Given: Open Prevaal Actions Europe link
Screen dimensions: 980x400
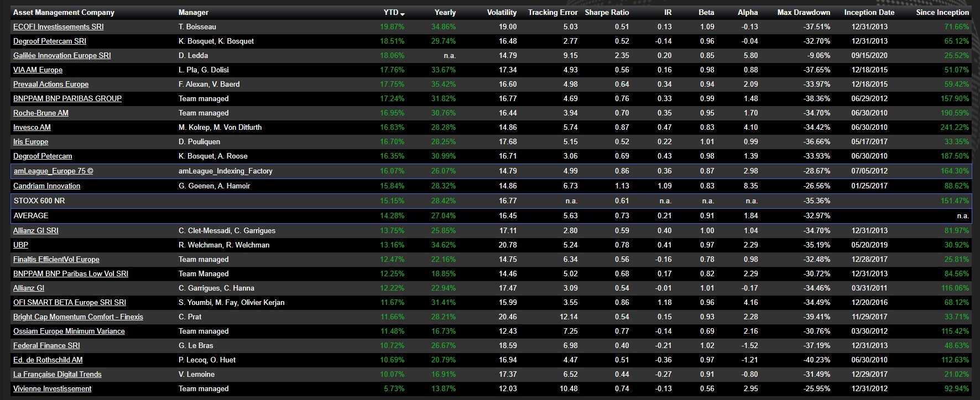Looking at the screenshot, I should (x=51, y=84).
